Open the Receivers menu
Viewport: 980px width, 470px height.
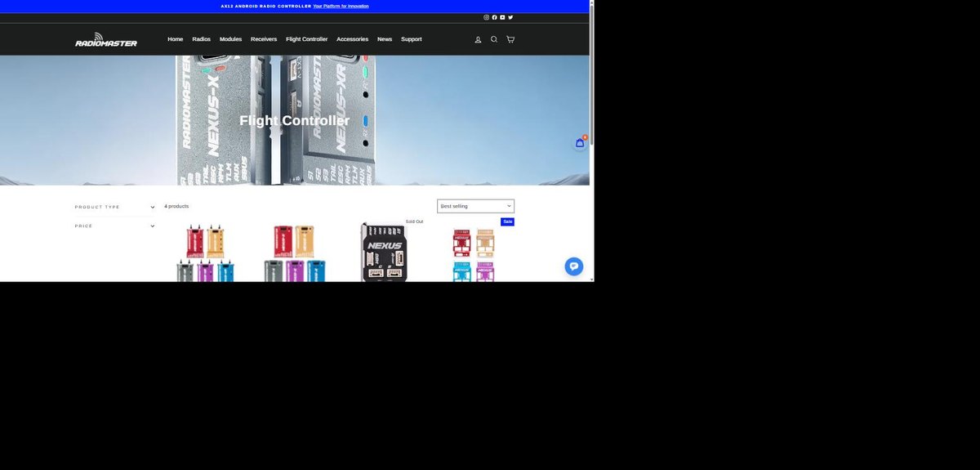[x=264, y=39]
